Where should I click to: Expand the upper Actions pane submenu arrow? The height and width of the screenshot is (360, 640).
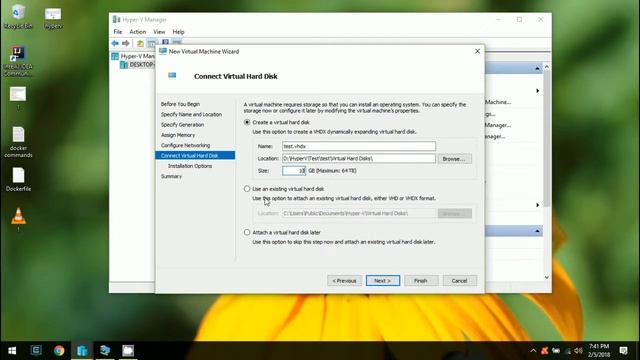(538, 91)
